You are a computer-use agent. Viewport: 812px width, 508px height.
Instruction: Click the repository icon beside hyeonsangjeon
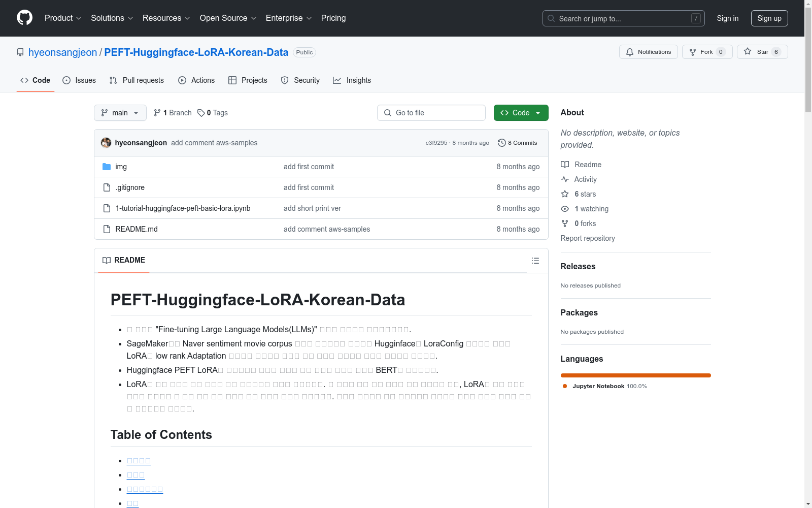[20, 52]
